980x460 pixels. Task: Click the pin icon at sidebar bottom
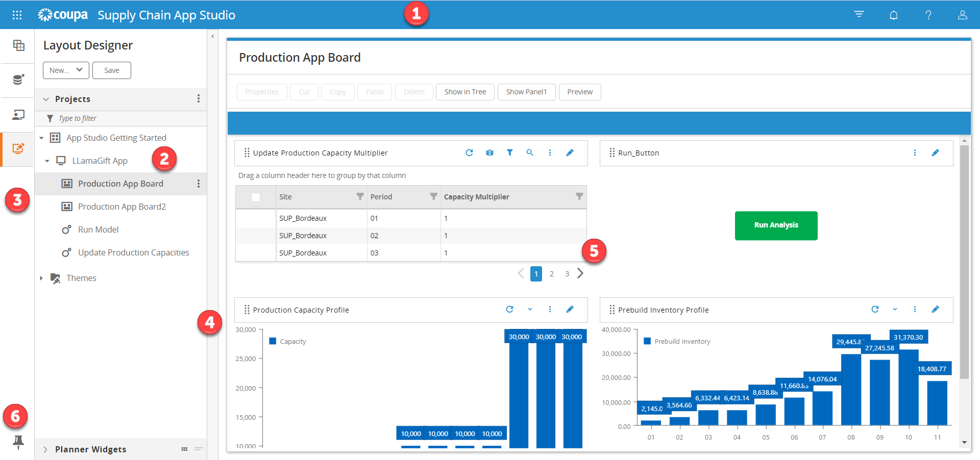pyautogui.click(x=18, y=442)
